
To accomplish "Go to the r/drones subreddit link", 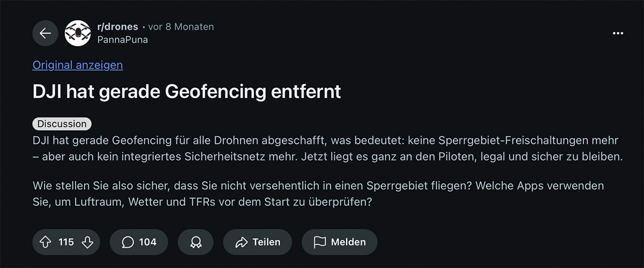I will (x=118, y=27).
